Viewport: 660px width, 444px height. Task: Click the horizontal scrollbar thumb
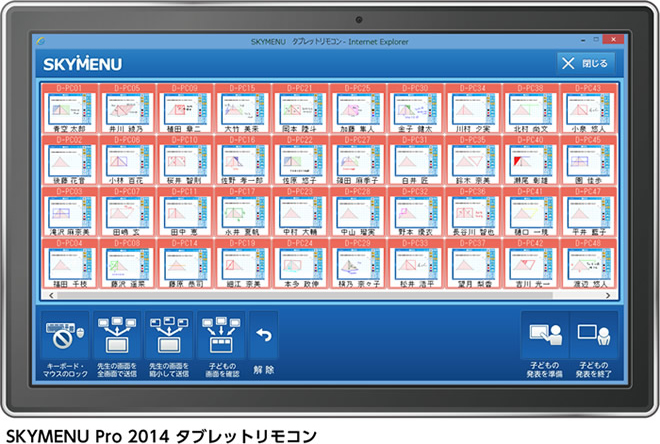pyautogui.click(x=305, y=295)
